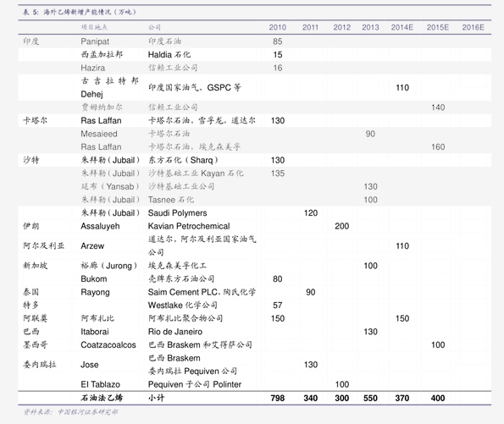Click the Mesaieed location cell

point(99,134)
